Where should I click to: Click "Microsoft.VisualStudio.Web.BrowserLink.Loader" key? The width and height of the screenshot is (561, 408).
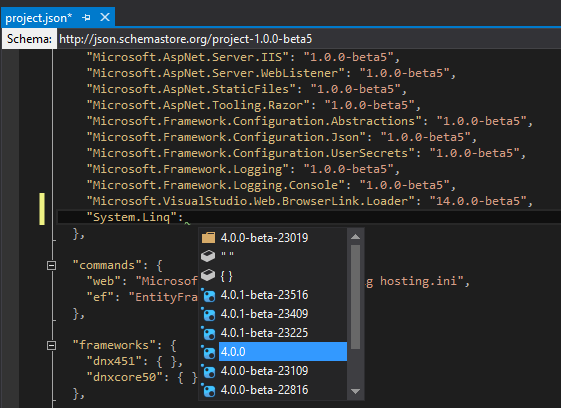[x=250, y=201]
